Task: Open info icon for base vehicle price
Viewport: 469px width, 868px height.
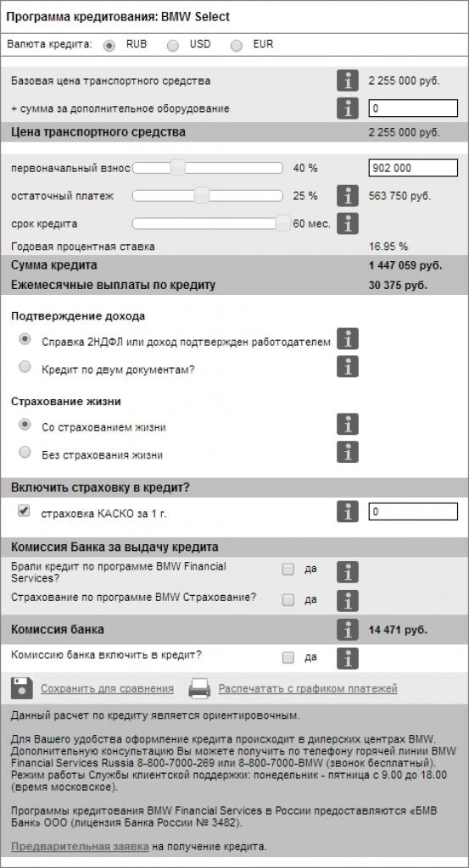Action: click(x=348, y=81)
